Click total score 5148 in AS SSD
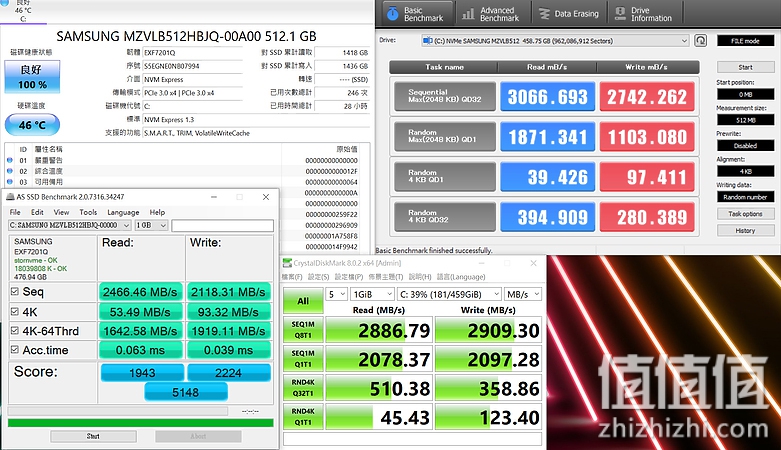The width and height of the screenshot is (781, 450). pos(186,392)
